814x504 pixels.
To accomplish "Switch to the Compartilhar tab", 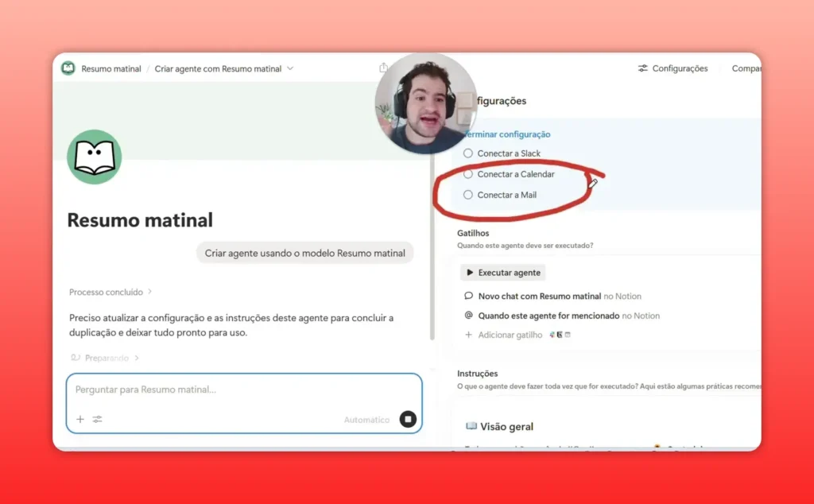I will point(746,68).
